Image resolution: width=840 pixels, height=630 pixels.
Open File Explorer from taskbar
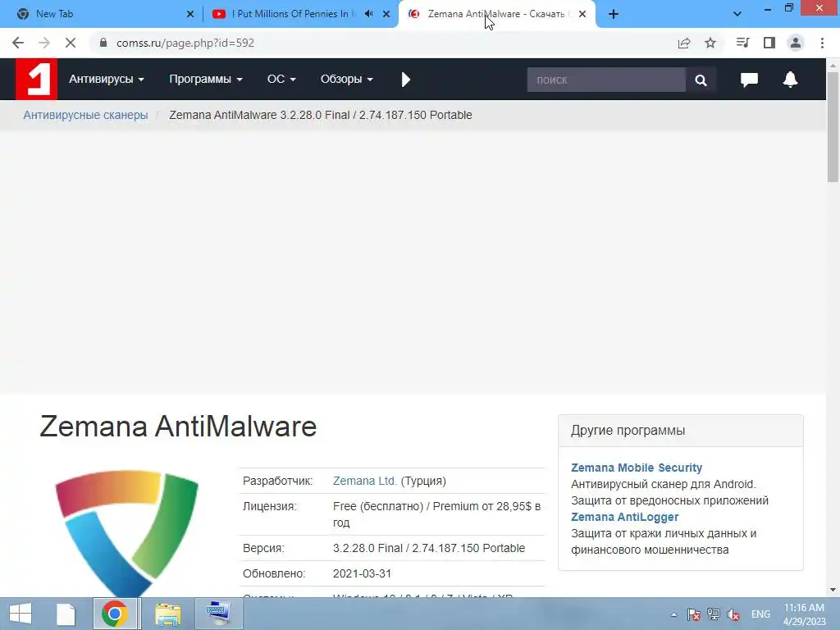tap(167, 614)
